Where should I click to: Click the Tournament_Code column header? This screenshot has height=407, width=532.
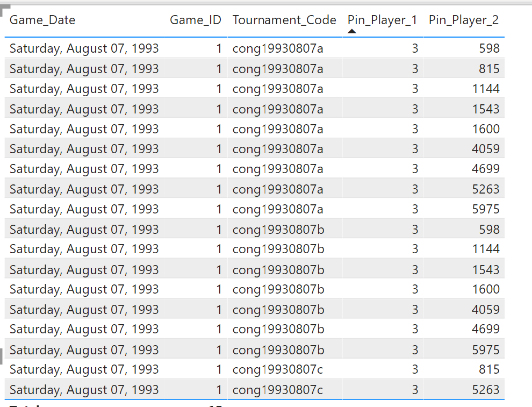click(x=284, y=20)
